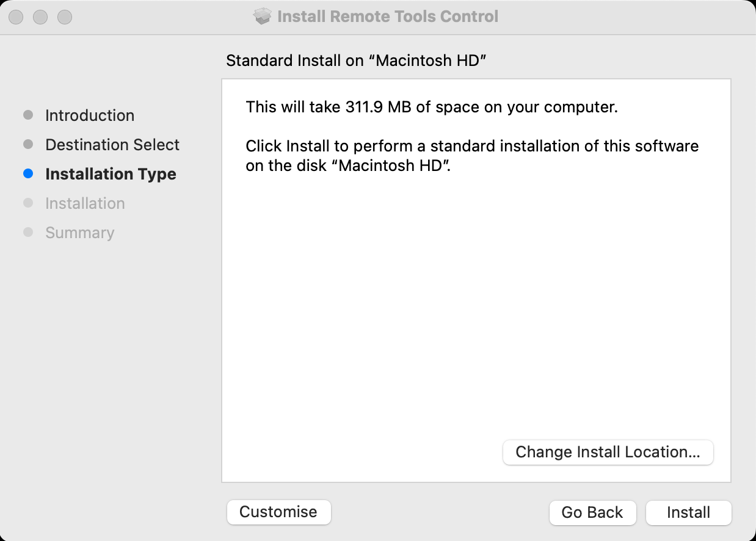Viewport: 756px width, 541px height.
Task: Click the Install button
Action: coord(688,512)
